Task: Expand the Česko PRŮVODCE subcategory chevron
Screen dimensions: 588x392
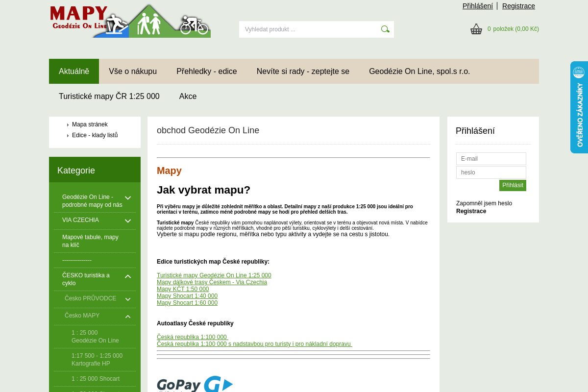Action: [128, 299]
